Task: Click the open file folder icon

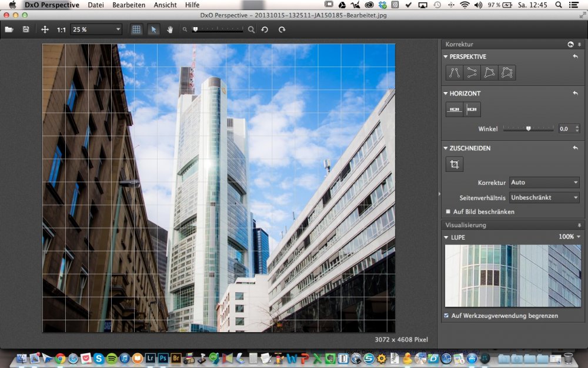Action: click(9, 29)
